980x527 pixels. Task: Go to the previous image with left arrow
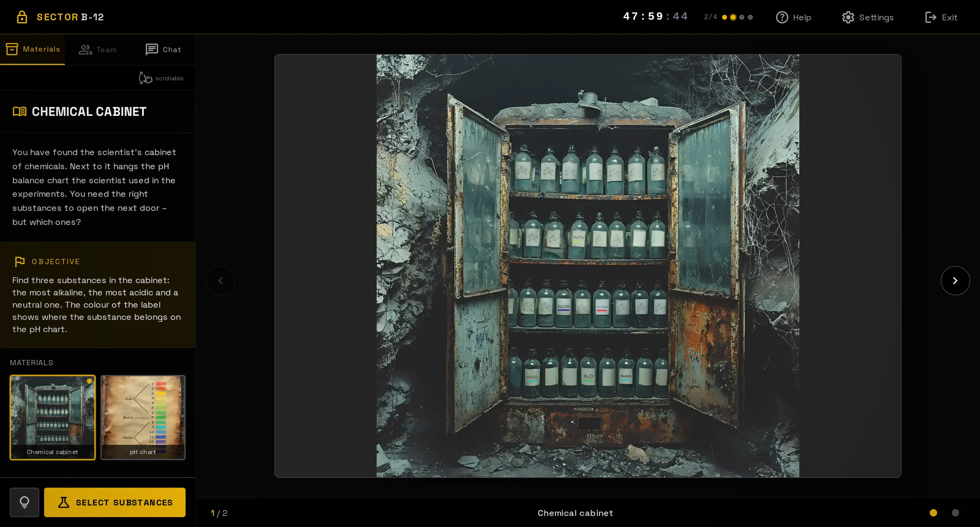coord(220,280)
